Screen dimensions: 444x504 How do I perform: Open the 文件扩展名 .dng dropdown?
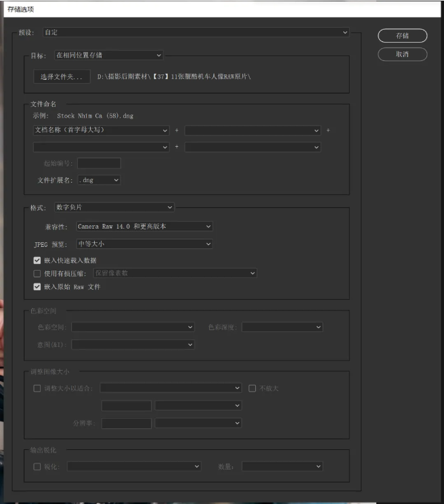coord(98,180)
